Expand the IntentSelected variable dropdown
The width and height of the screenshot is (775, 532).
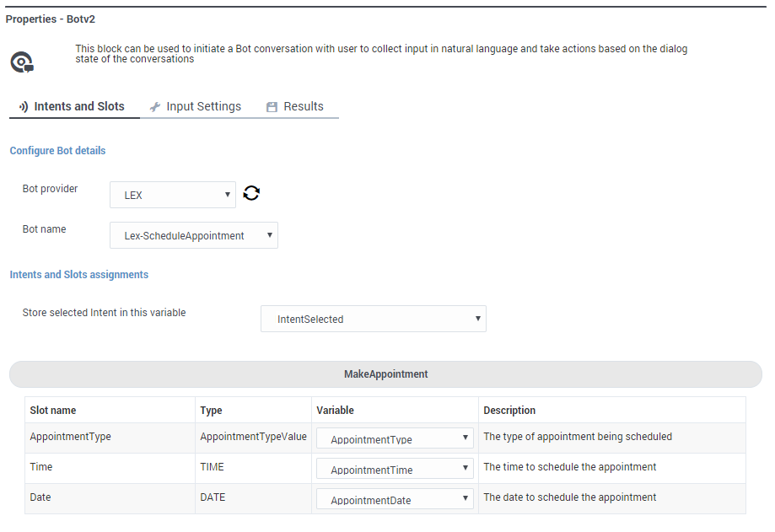pyautogui.click(x=373, y=319)
